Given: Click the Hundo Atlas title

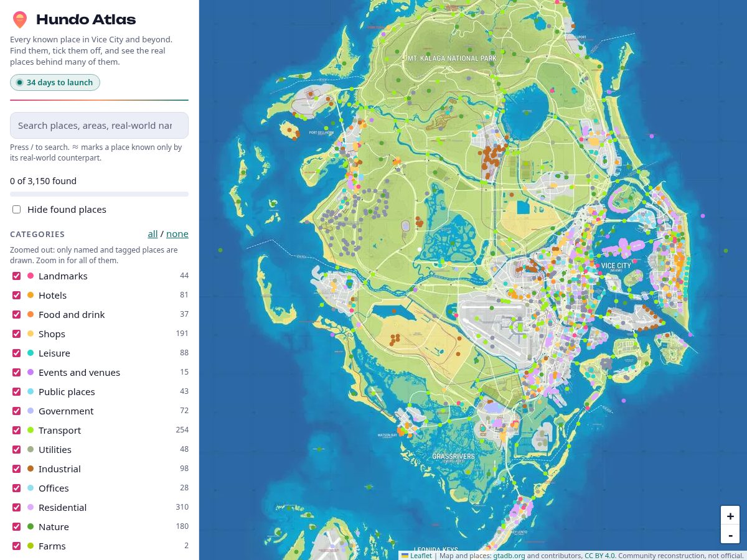Looking at the screenshot, I should click(86, 20).
